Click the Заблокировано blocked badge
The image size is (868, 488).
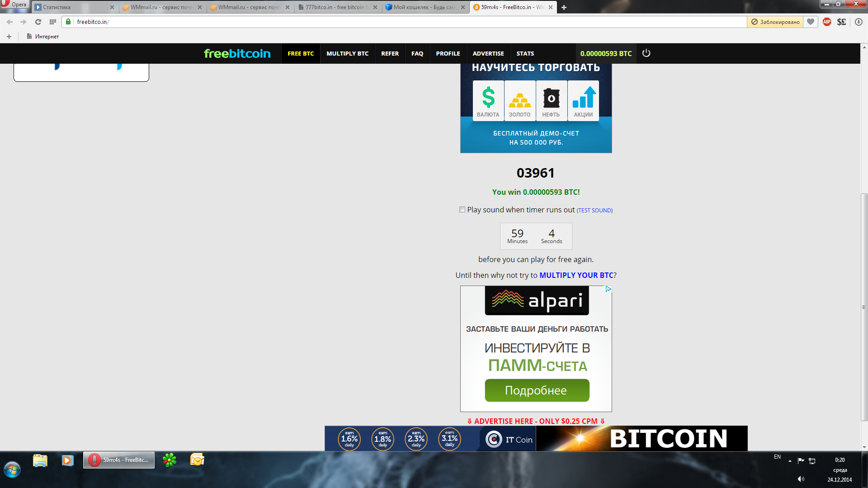click(775, 22)
